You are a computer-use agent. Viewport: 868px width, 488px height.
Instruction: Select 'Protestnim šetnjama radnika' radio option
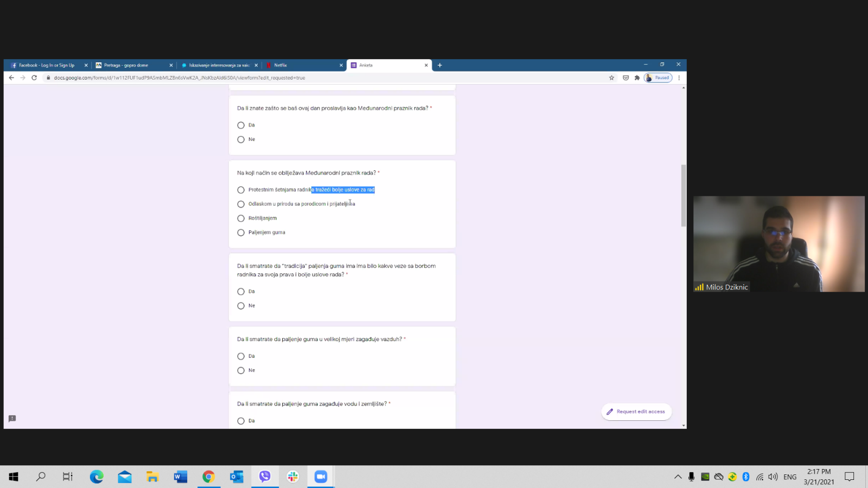click(241, 190)
